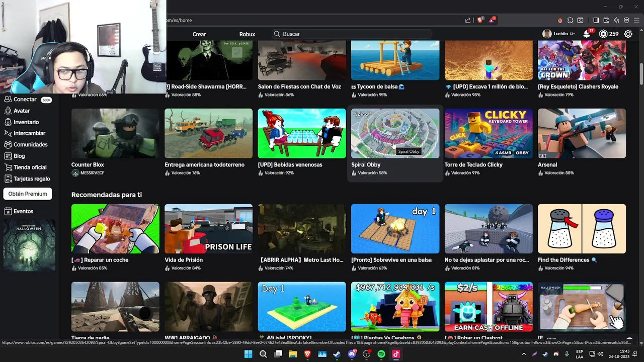Open the Reparar un coche thumbnail
This screenshot has width=644, height=362.
115,229
